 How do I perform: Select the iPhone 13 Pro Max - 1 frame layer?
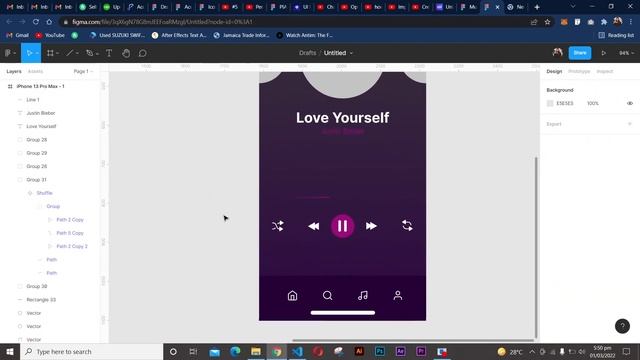coord(40,87)
